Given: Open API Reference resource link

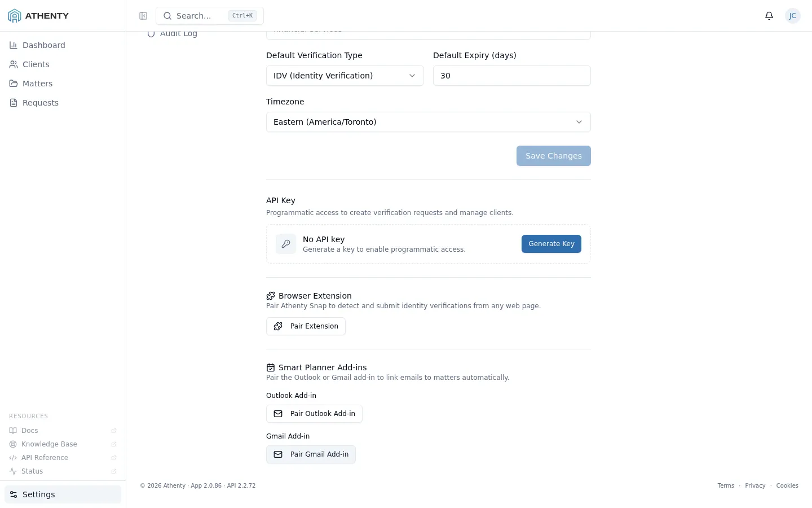Looking at the screenshot, I should [63, 458].
